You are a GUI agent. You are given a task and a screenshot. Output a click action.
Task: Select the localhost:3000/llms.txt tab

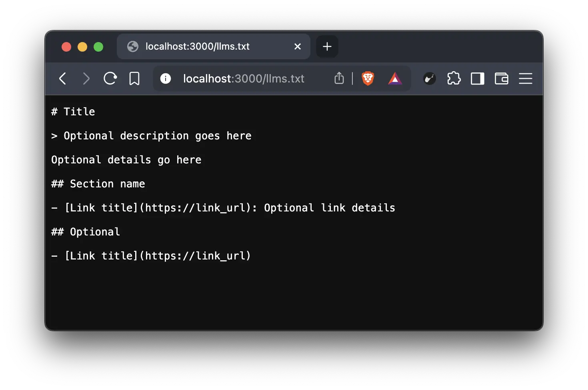click(x=214, y=46)
